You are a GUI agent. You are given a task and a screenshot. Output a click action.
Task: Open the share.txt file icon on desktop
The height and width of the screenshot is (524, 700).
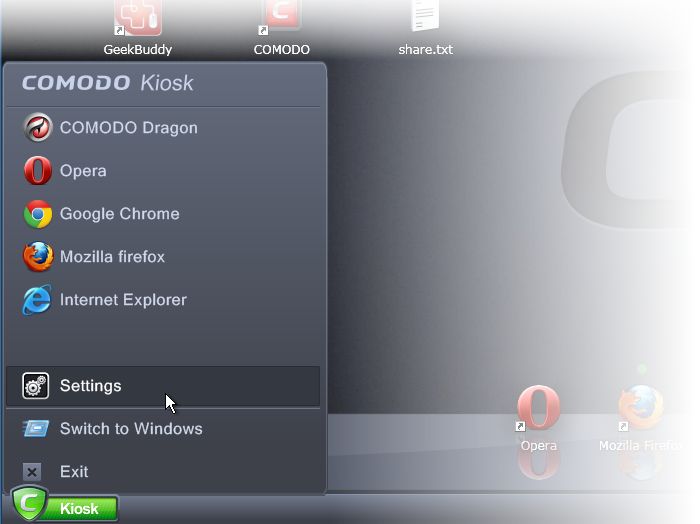(425, 16)
